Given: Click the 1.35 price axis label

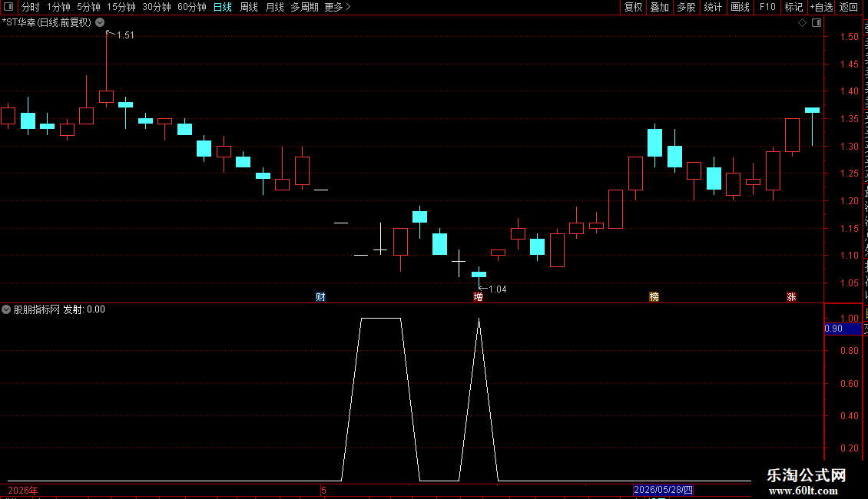Looking at the screenshot, I should coord(850,119).
